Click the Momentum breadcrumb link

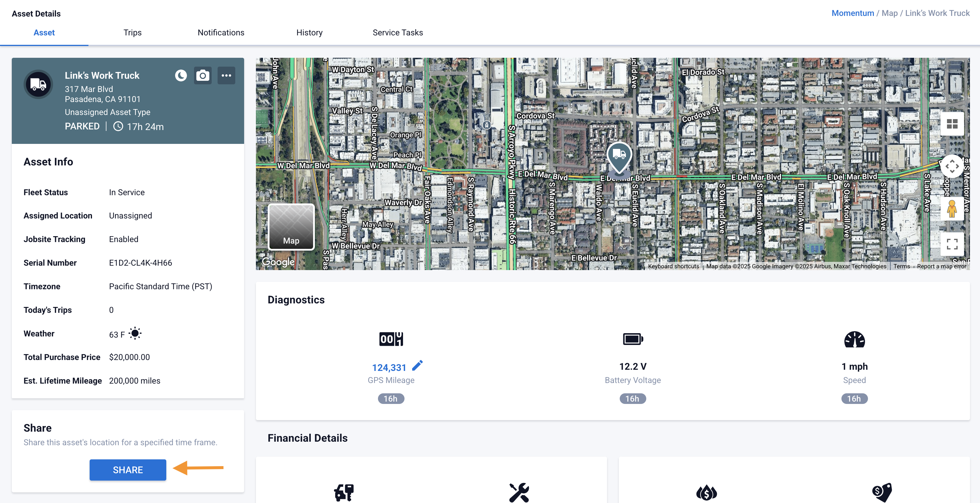point(853,13)
